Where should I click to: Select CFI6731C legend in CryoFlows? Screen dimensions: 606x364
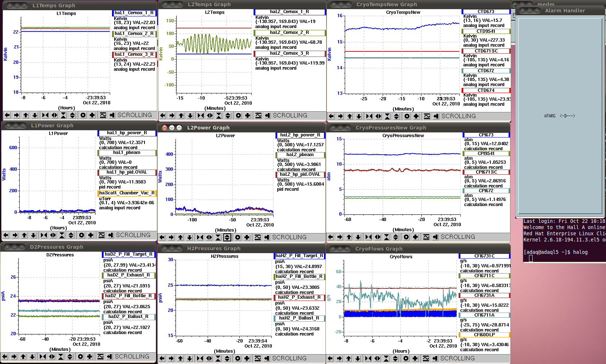pos(485,256)
